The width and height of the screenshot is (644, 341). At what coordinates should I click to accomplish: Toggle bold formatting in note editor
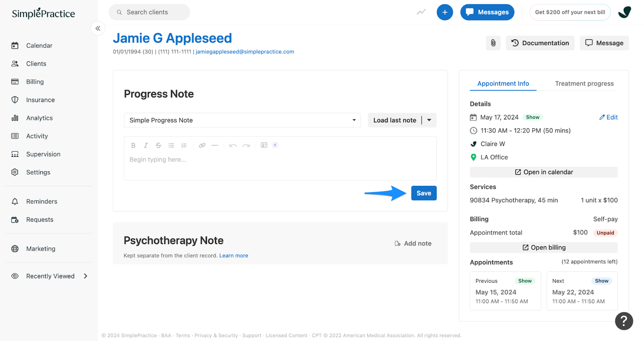133,145
